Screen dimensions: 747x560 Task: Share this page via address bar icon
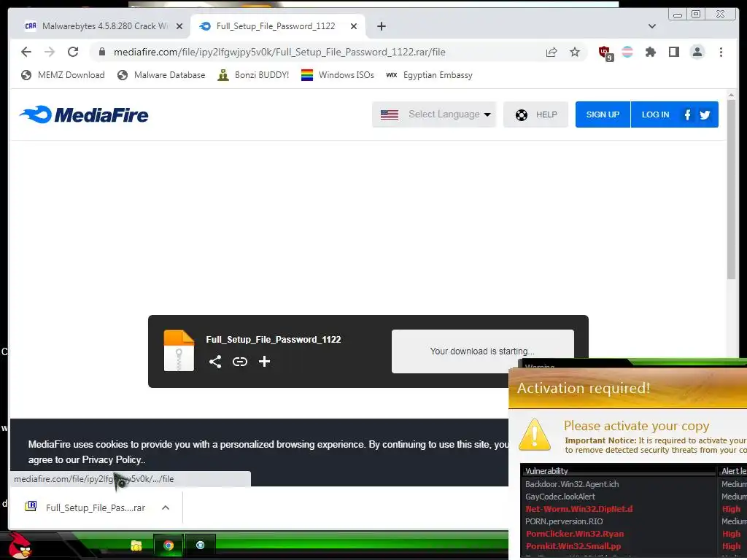(x=551, y=52)
